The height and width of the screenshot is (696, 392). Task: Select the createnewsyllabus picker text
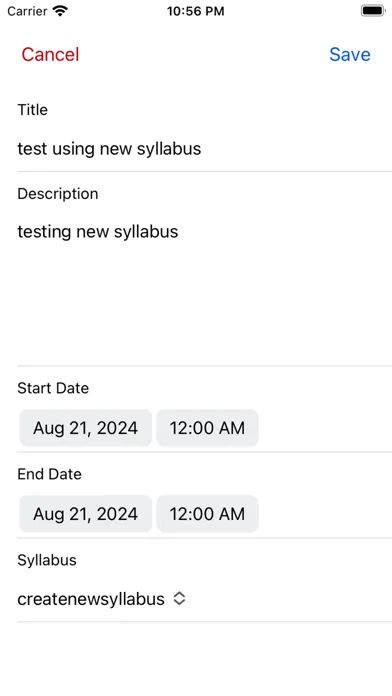91,599
